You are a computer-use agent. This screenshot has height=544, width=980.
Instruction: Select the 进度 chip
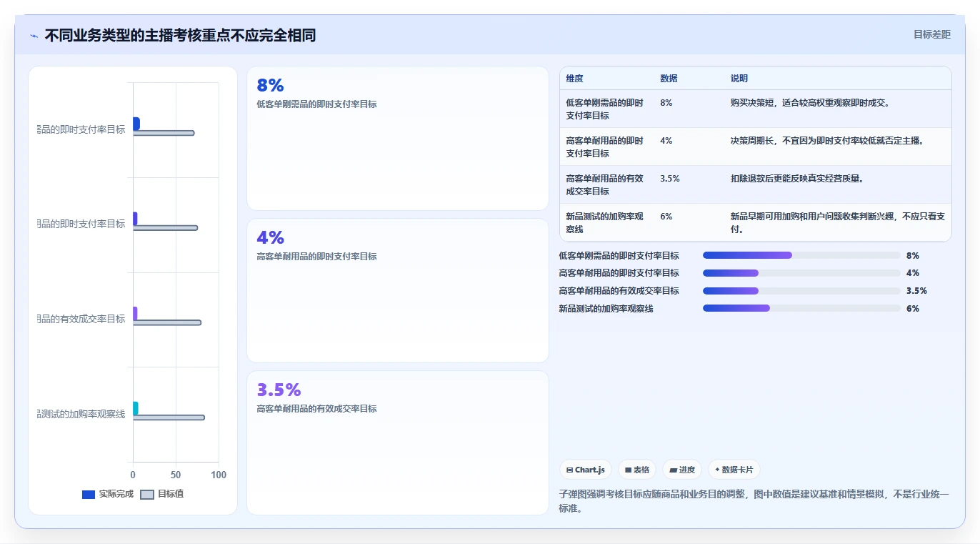pyautogui.click(x=682, y=470)
